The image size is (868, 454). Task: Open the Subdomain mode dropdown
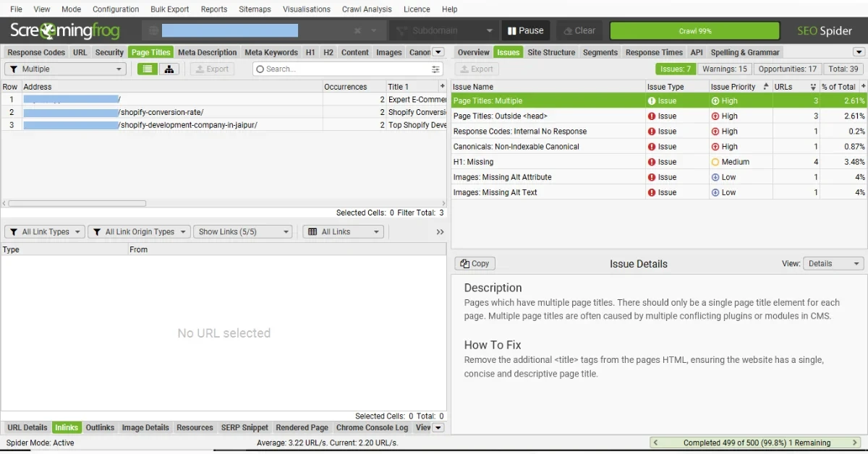click(x=445, y=31)
